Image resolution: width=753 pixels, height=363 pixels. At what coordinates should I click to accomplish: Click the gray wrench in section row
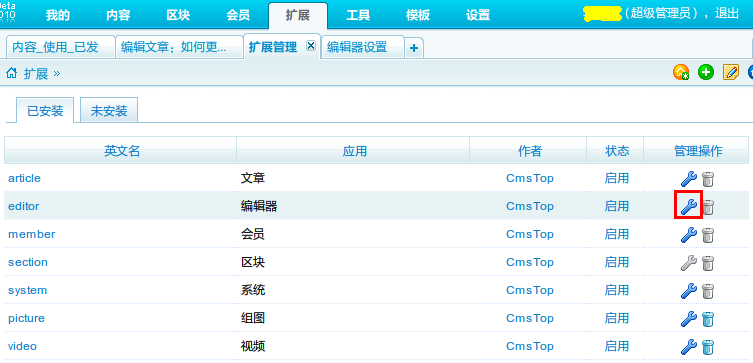point(689,263)
